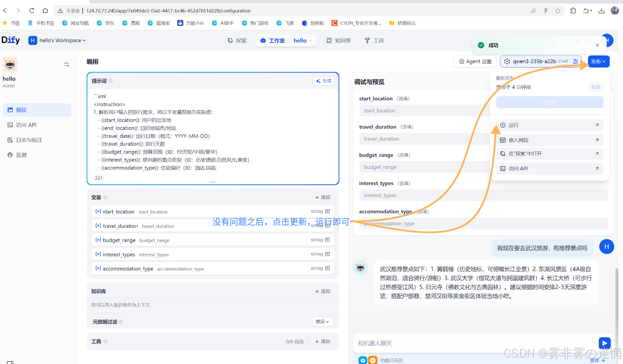Click inside the prompt text editor
This screenshot has height=364, width=623.
click(x=213, y=132)
